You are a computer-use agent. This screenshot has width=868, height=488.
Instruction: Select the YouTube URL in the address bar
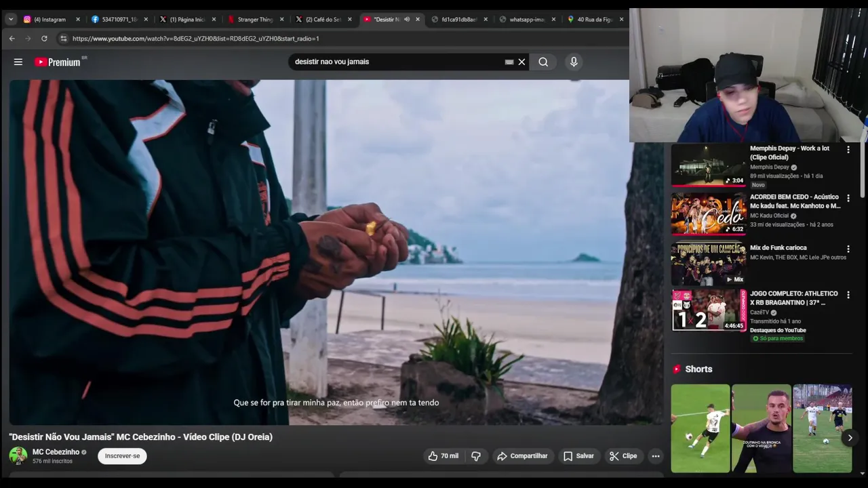pyautogui.click(x=196, y=39)
